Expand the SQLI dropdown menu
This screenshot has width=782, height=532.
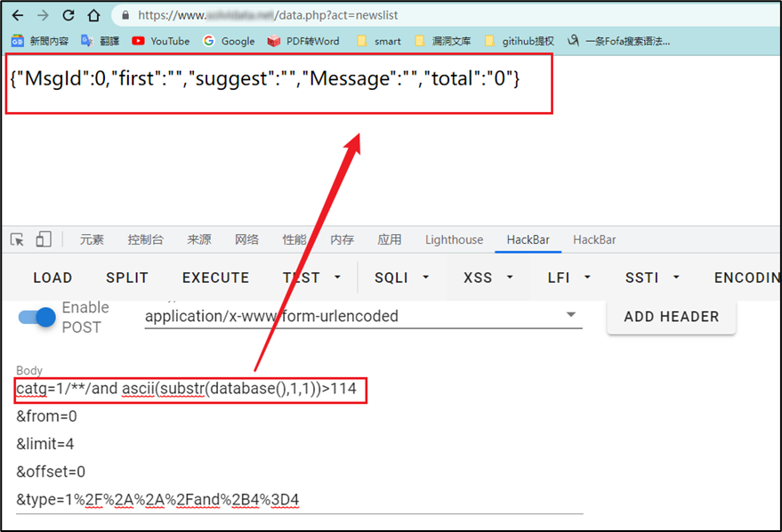tap(402, 278)
